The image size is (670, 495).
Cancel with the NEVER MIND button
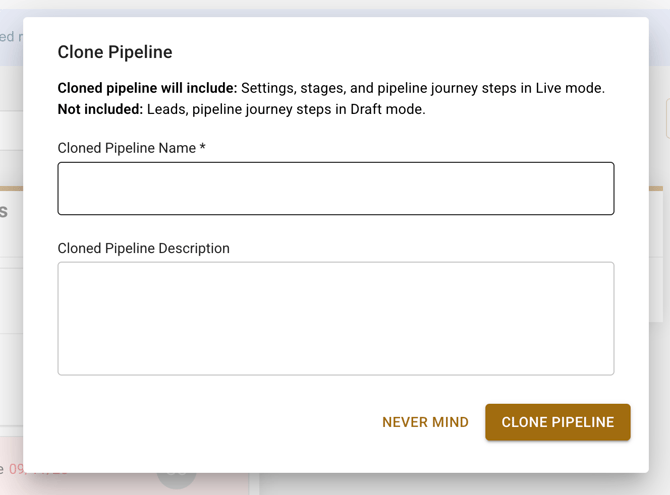(x=425, y=422)
